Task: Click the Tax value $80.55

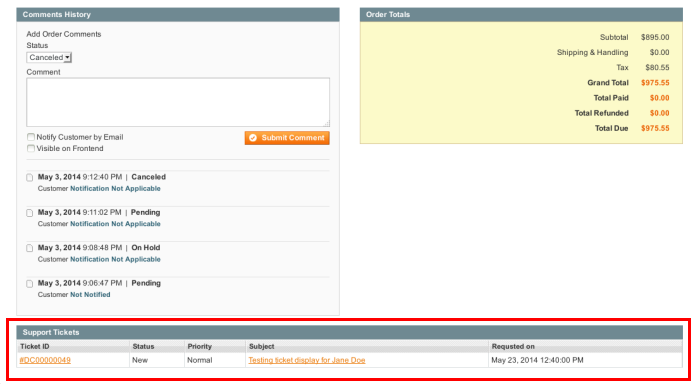Action: pyautogui.click(x=657, y=67)
